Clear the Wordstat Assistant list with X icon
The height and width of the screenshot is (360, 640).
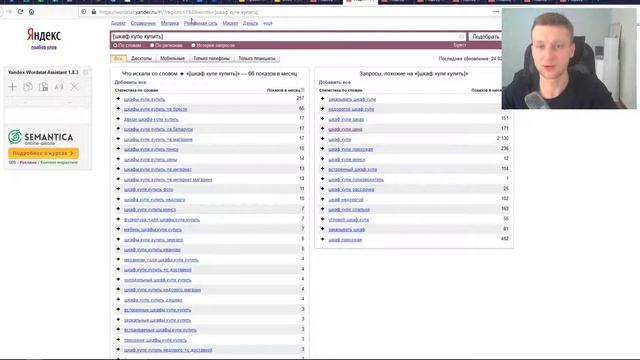[74, 87]
